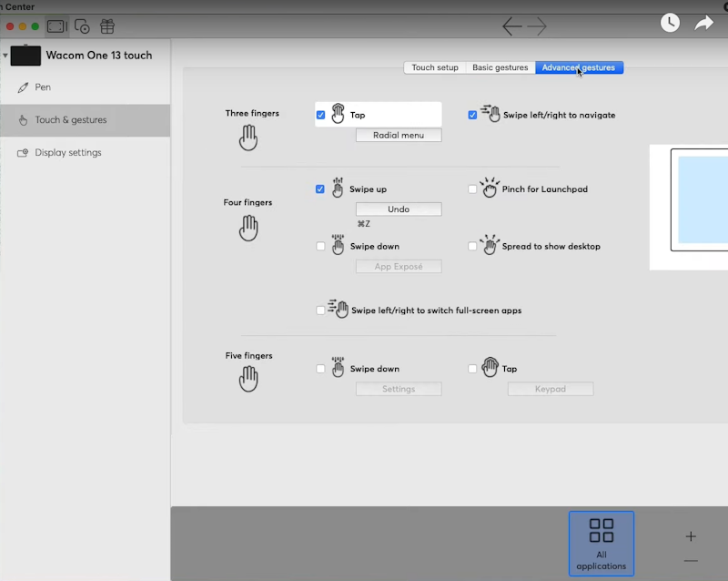The width and height of the screenshot is (728, 581).
Task: Open the gift box icon in toolbar
Action: (x=107, y=26)
